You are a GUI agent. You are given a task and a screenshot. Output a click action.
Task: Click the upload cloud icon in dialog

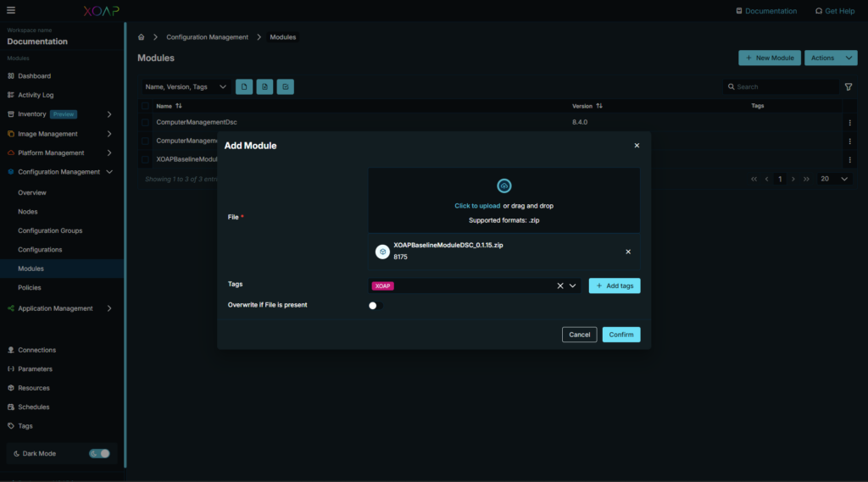[504, 186]
